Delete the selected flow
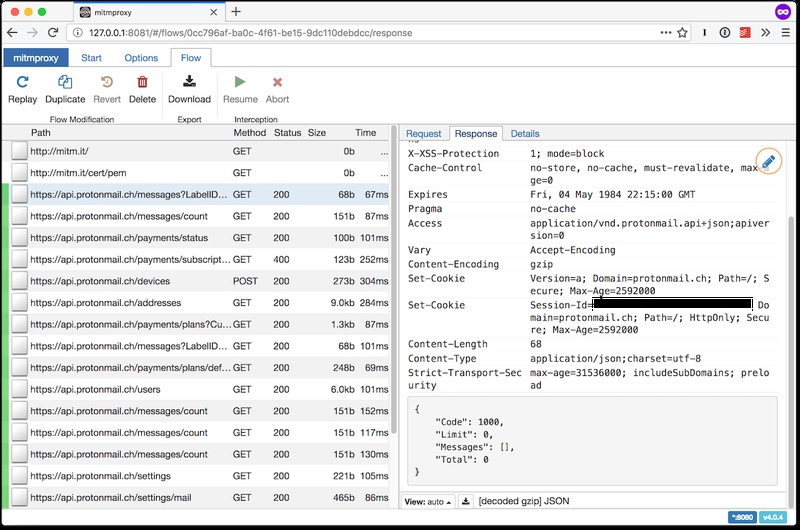Screen dimensions: 800x530 (142, 90)
